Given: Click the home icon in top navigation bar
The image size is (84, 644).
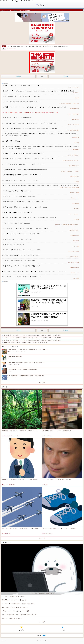Looking at the screenshot, I should click(42, 76).
